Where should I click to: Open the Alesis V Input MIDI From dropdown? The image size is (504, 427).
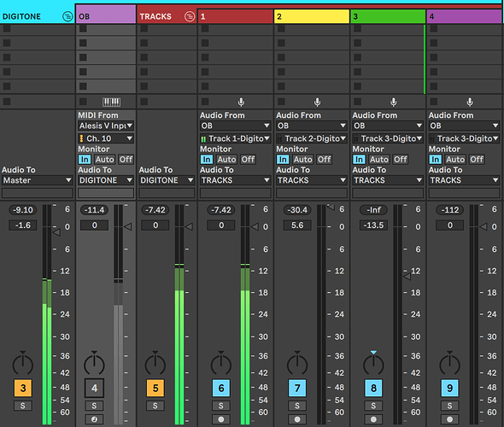pos(106,126)
